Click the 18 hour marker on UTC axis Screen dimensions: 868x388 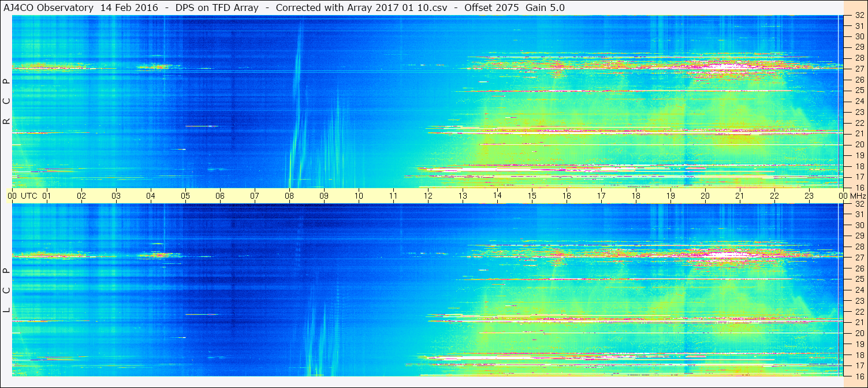click(636, 196)
